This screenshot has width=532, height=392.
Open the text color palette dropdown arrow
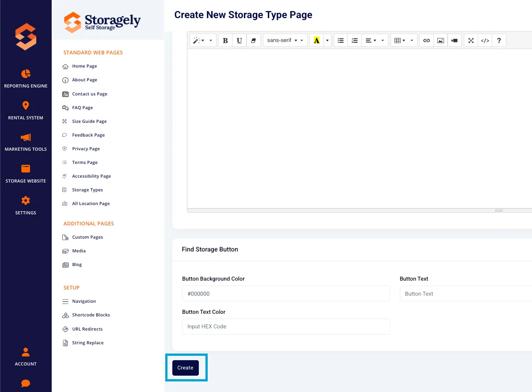[327, 40]
